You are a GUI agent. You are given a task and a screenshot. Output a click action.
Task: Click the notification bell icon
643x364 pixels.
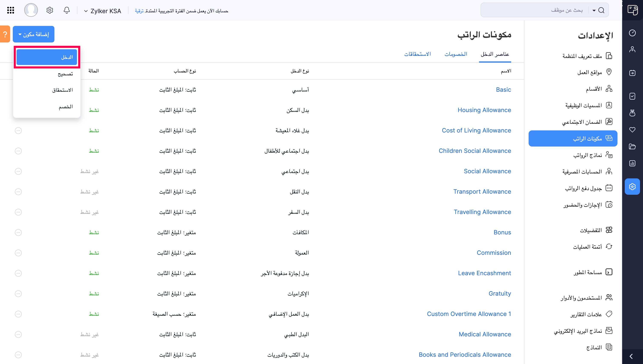[67, 10]
